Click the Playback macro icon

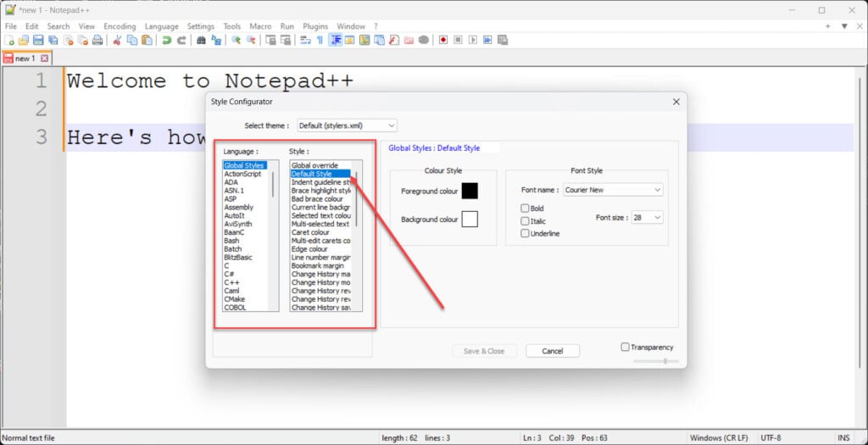(473, 40)
